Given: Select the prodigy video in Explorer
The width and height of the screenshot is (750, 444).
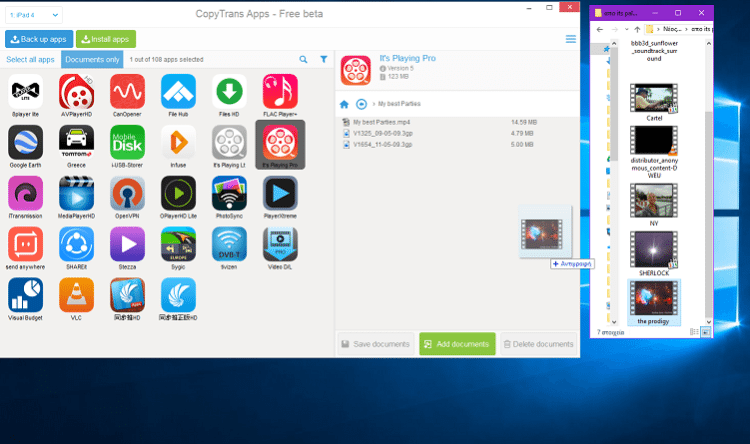Looking at the screenshot, I should (654, 303).
